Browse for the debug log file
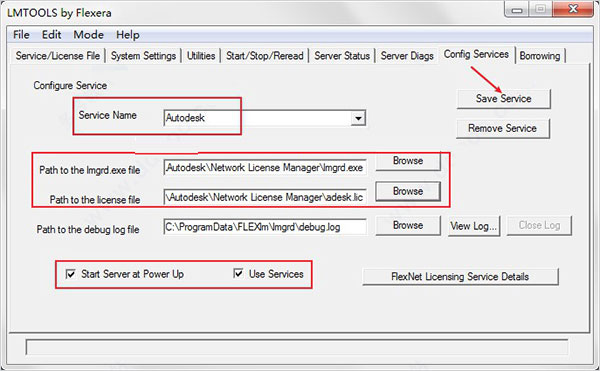 408,225
